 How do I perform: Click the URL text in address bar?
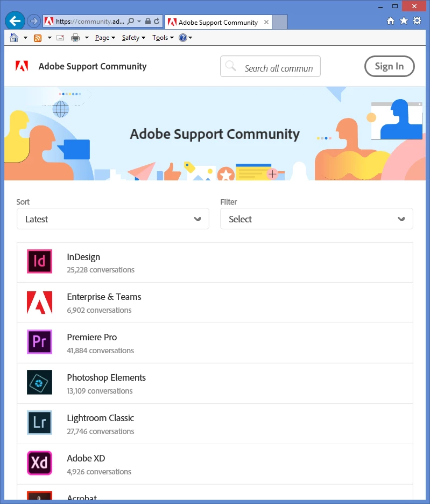pyautogui.click(x=90, y=22)
